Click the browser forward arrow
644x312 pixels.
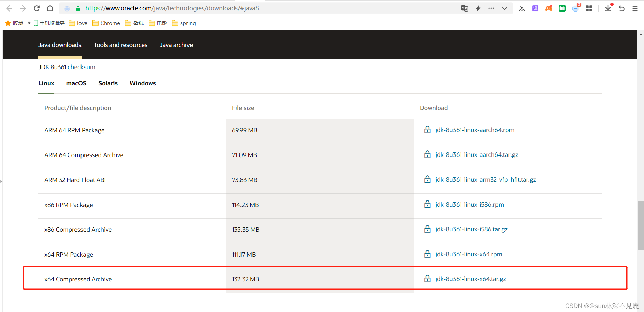pos(23,8)
